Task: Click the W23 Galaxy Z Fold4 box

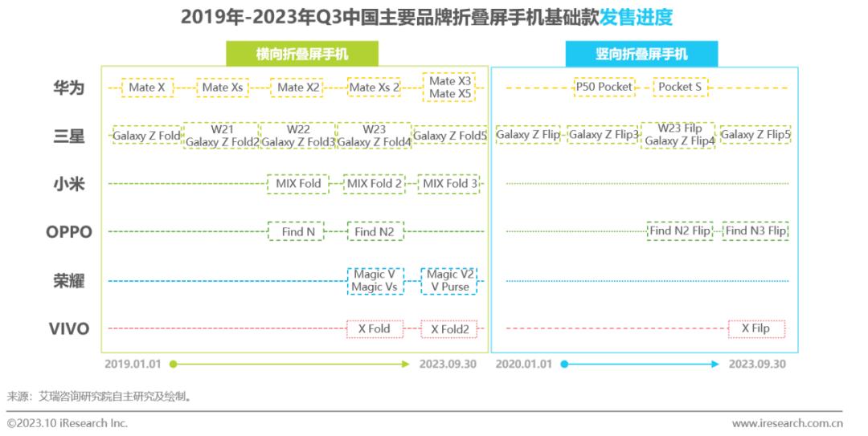Action: [375, 136]
